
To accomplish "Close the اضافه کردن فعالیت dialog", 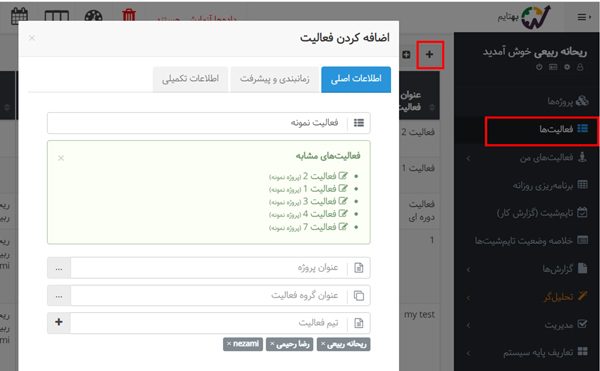I will (32, 38).
